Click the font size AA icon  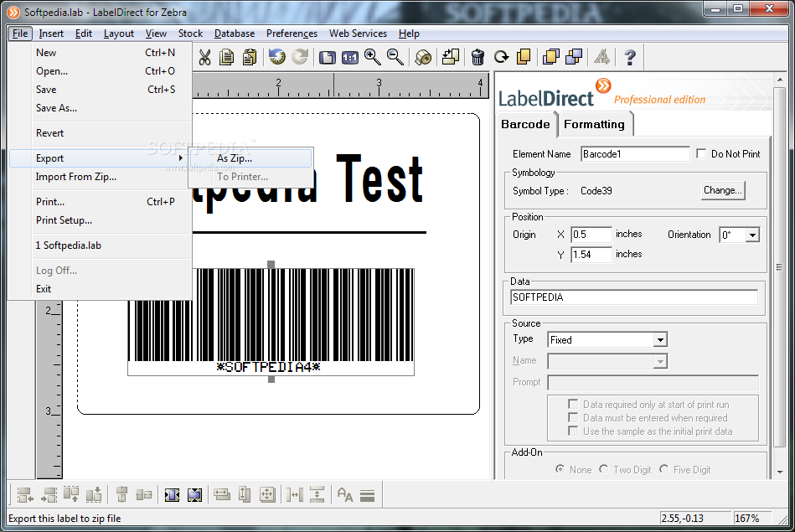coord(345,494)
